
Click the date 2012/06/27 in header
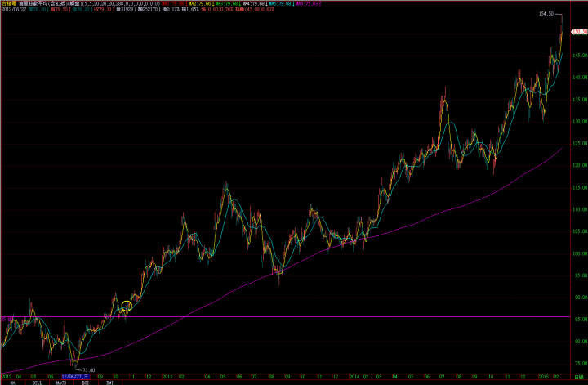tap(14, 9)
